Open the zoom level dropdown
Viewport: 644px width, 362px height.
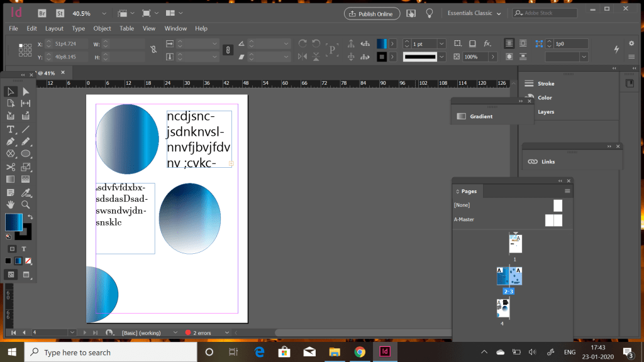tap(103, 13)
